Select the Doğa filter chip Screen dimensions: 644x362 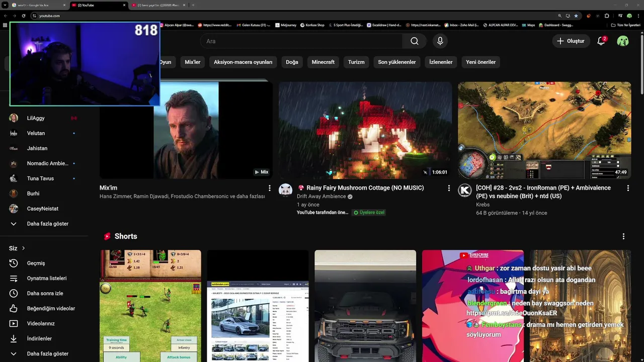click(x=292, y=62)
